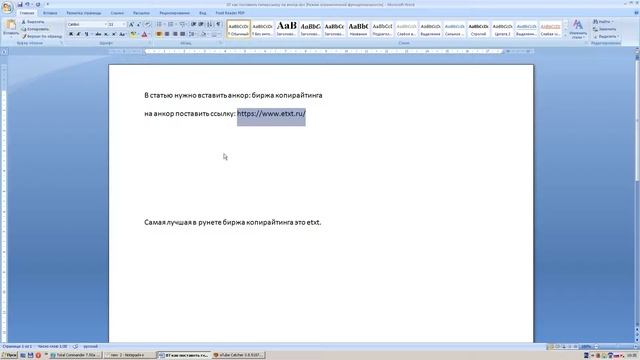This screenshot has width=640, height=360.
Task: Open the borders dropdown
Action: [x=216, y=34]
